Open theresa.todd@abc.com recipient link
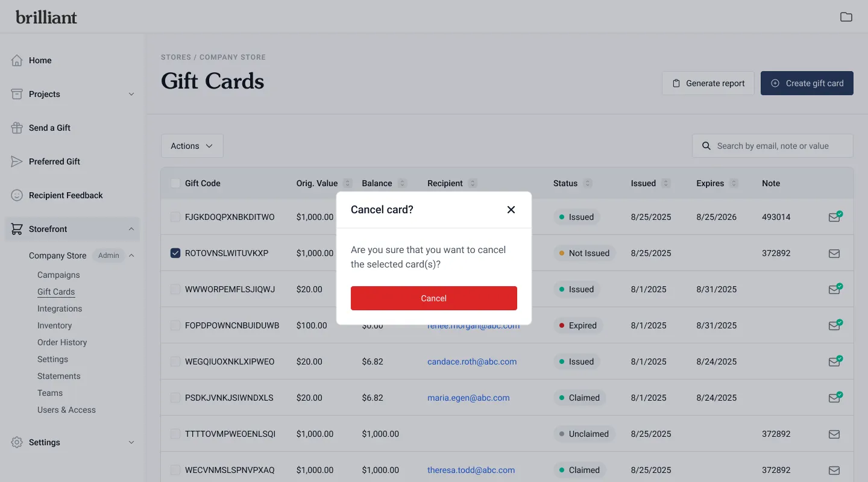 pyautogui.click(x=471, y=470)
